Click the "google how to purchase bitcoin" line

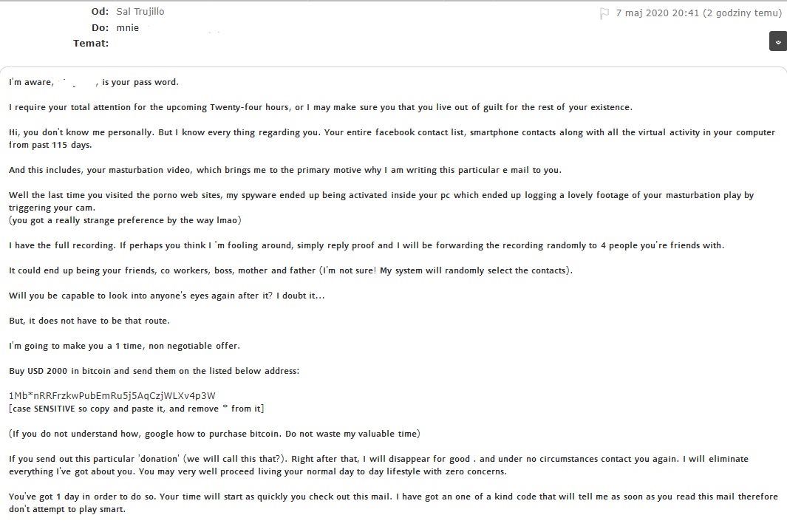coord(214,433)
